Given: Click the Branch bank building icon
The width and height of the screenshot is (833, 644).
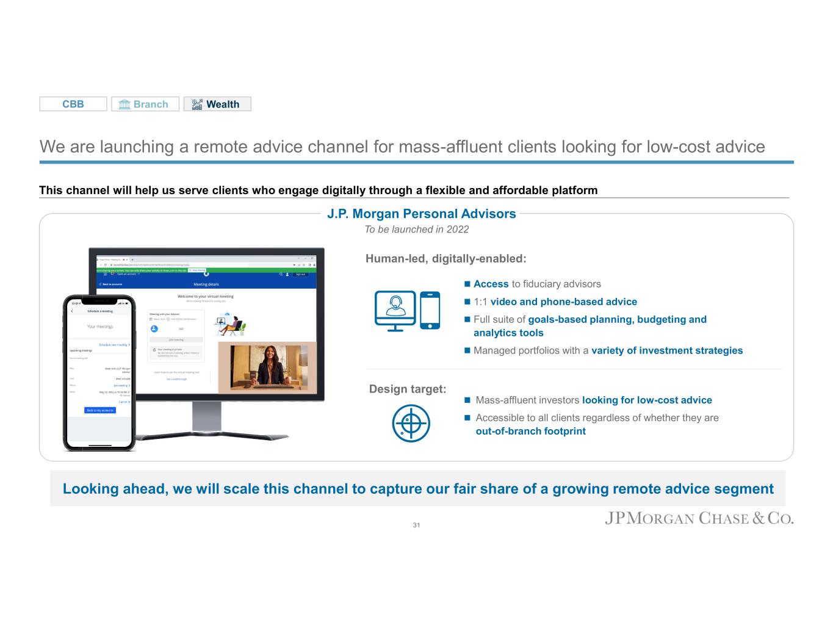Looking at the screenshot, I should click(x=124, y=104).
